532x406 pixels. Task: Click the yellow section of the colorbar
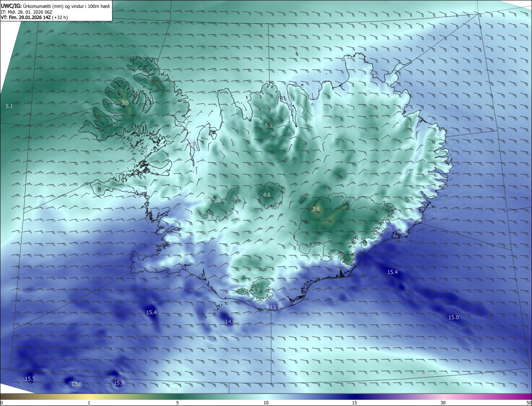click(x=89, y=396)
